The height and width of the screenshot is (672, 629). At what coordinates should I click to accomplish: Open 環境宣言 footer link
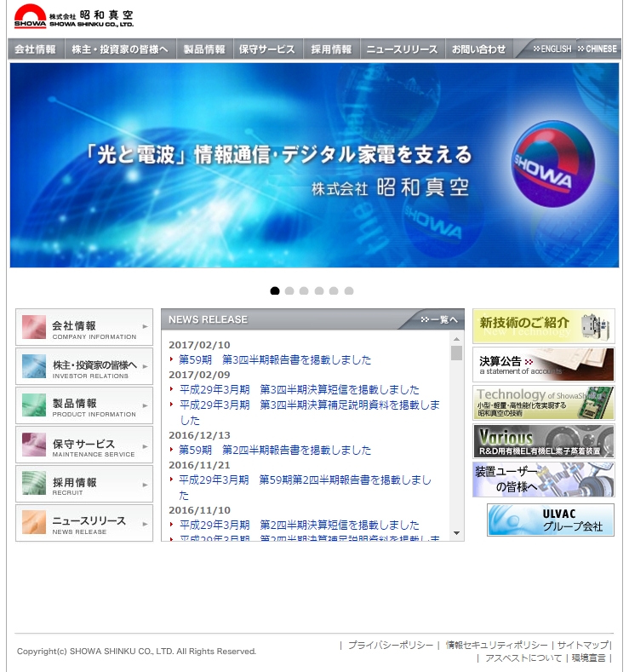point(588,658)
